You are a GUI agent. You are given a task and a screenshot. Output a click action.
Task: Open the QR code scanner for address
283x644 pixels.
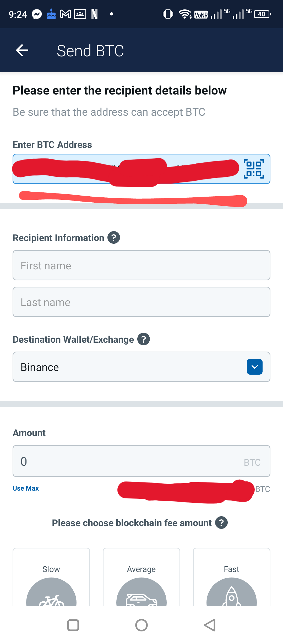254,169
